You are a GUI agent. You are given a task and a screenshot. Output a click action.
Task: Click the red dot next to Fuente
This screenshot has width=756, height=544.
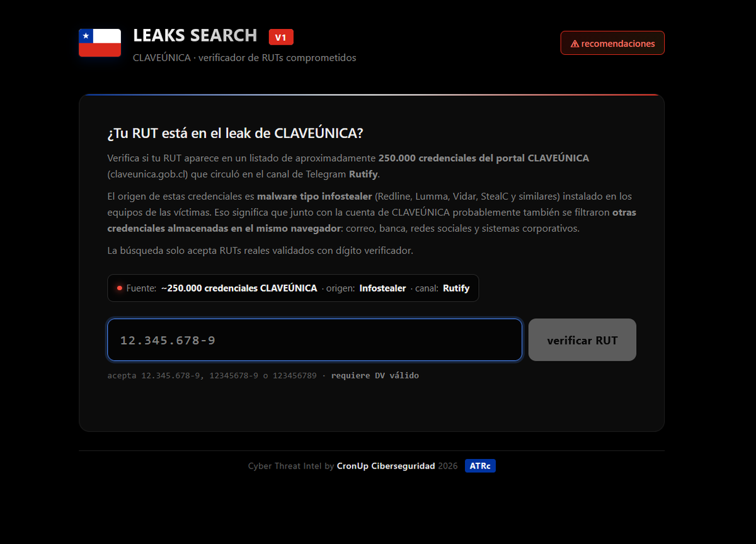coord(120,288)
